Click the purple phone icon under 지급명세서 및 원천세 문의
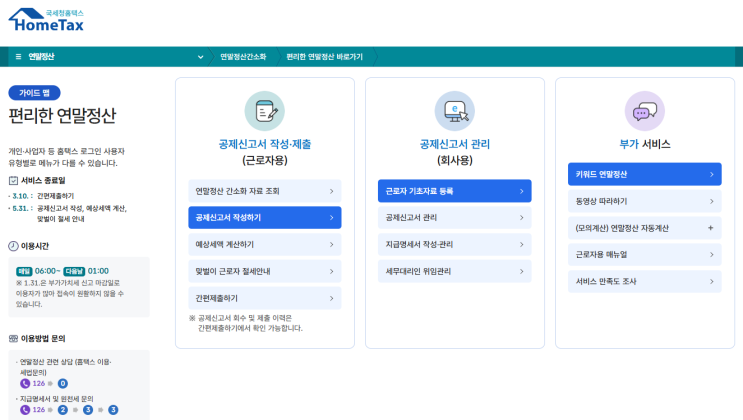 point(25,410)
